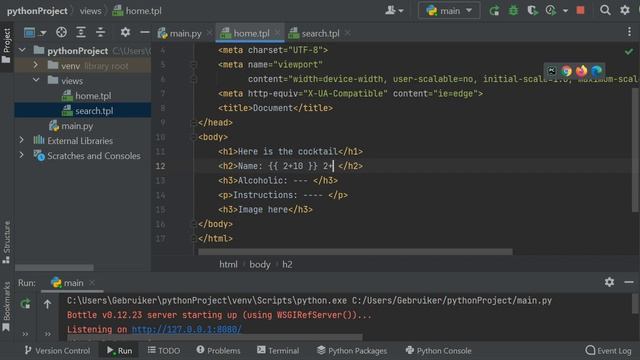Expand Scratches and Consoles node

[x=21, y=155]
